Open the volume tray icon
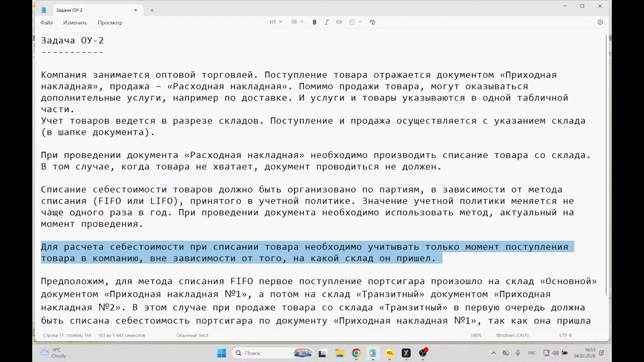 (x=555, y=353)
